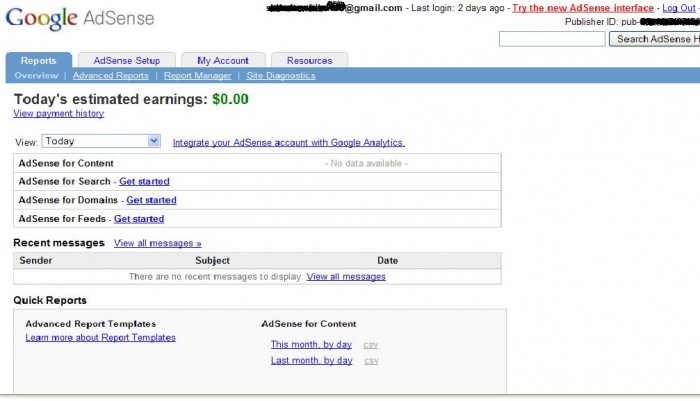Click Get started for AdSense for Domains
Viewport: 700px width, 401px height.
point(151,200)
